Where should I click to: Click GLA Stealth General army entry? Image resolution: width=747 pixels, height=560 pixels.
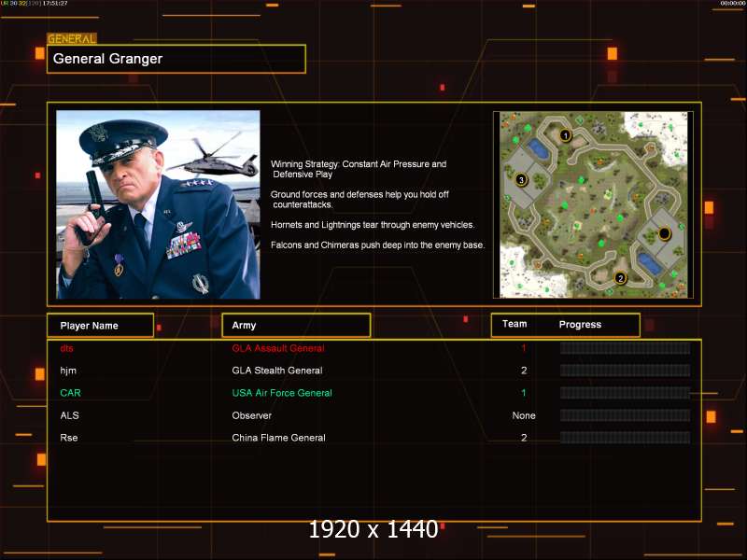(x=277, y=371)
